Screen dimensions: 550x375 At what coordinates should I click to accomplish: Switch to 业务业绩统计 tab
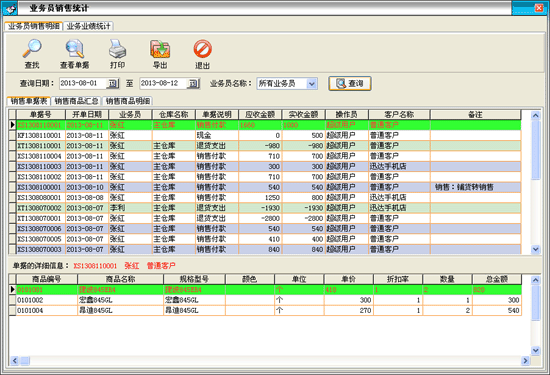(x=88, y=26)
